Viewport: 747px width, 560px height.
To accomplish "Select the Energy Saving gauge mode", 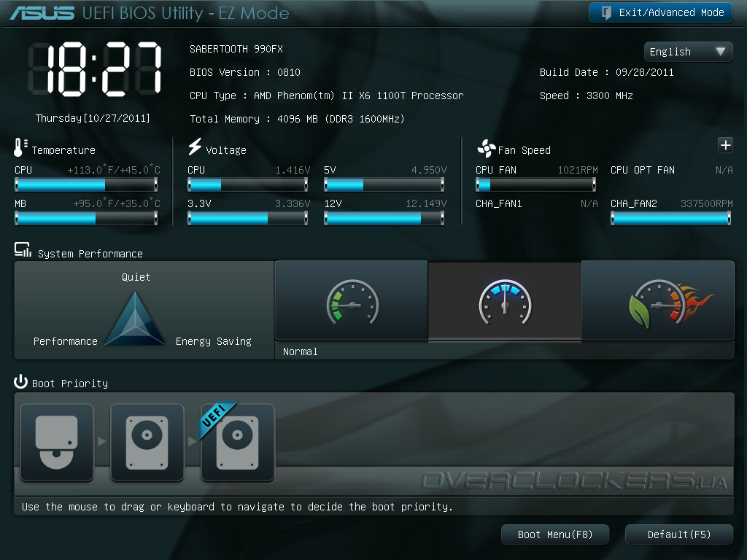I will [352, 301].
